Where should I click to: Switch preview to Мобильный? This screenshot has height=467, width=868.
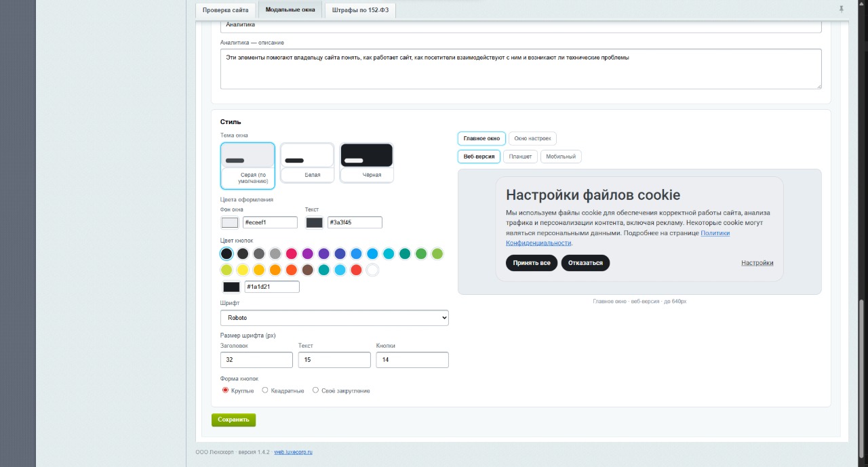(561, 157)
